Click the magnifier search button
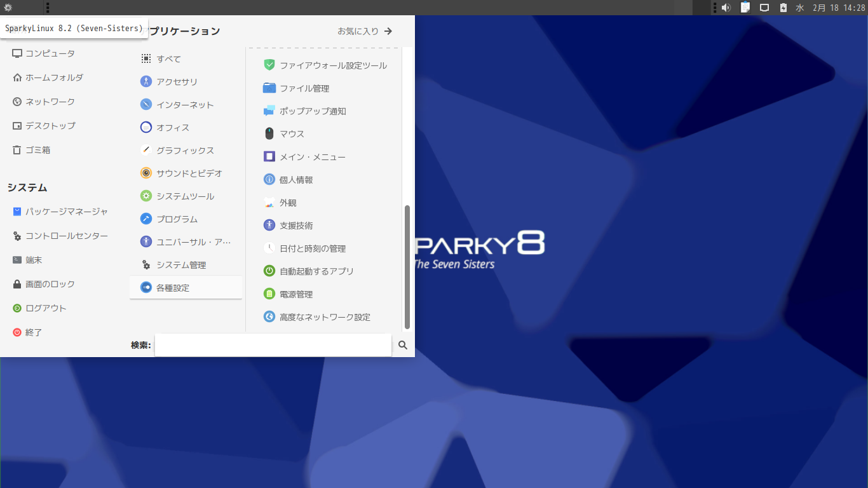The height and width of the screenshot is (488, 868). pyautogui.click(x=403, y=345)
